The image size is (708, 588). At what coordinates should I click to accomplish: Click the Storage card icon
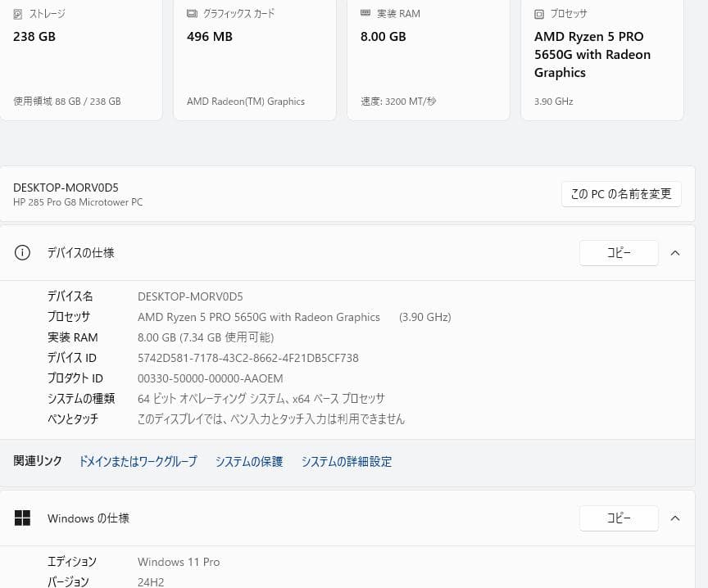16,13
